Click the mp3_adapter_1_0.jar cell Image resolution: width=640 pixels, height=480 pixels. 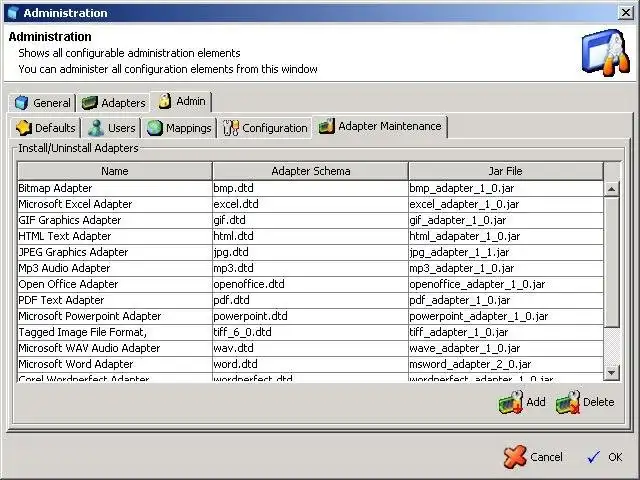506,268
